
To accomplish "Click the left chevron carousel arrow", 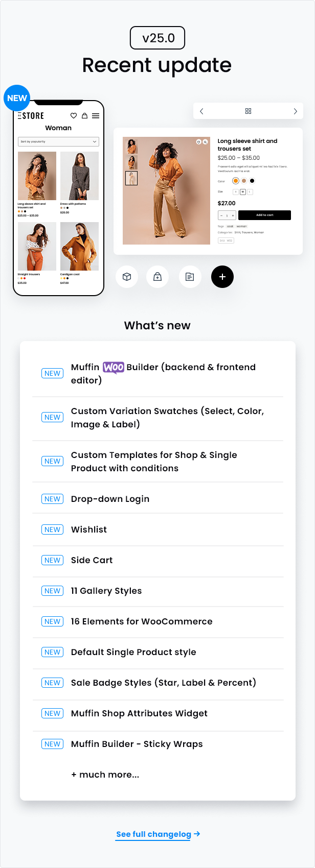I will pos(201,111).
